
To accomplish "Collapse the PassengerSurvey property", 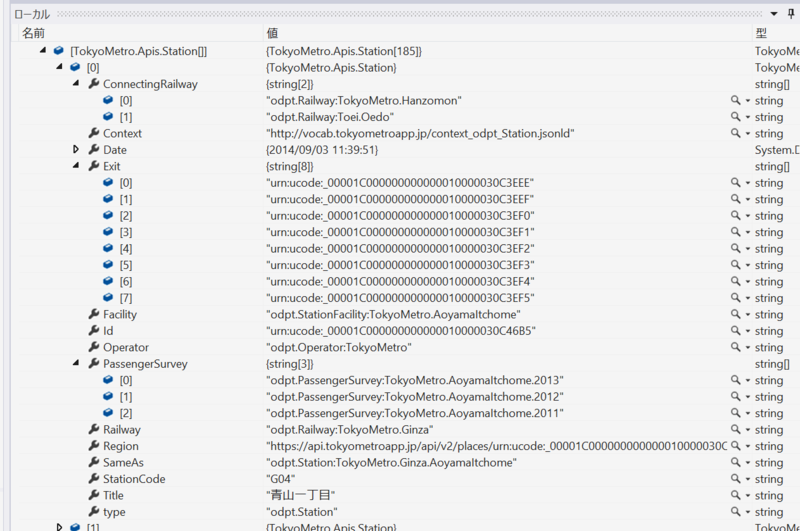I will [76, 363].
